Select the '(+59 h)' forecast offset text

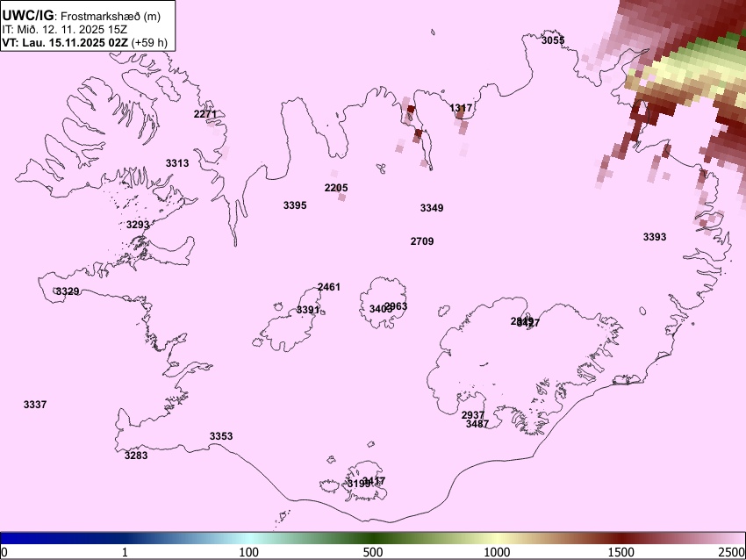pyautogui.click(x=149, y=42)
